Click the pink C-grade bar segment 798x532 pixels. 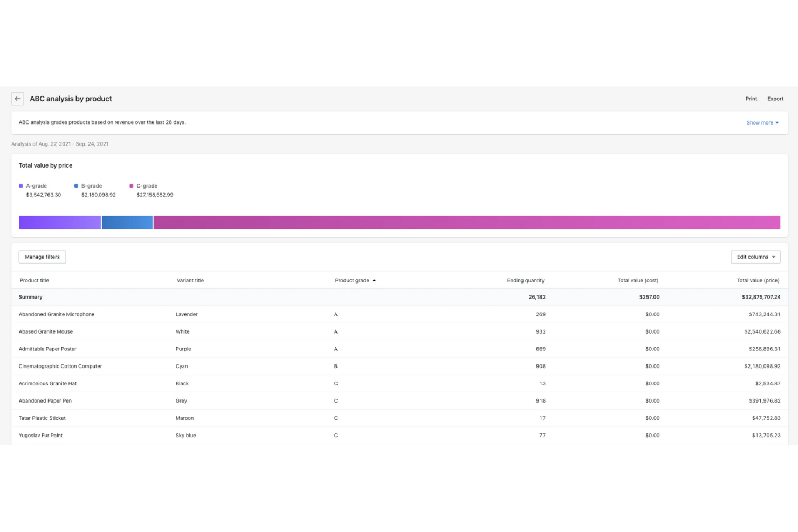(466, 222)
